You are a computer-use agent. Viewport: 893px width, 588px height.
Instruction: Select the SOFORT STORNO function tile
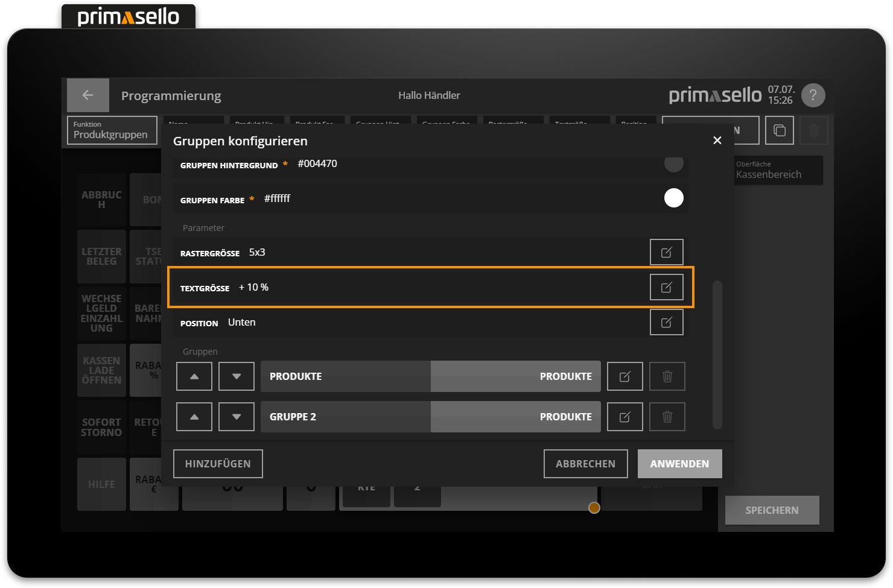(x=101, y=428)
